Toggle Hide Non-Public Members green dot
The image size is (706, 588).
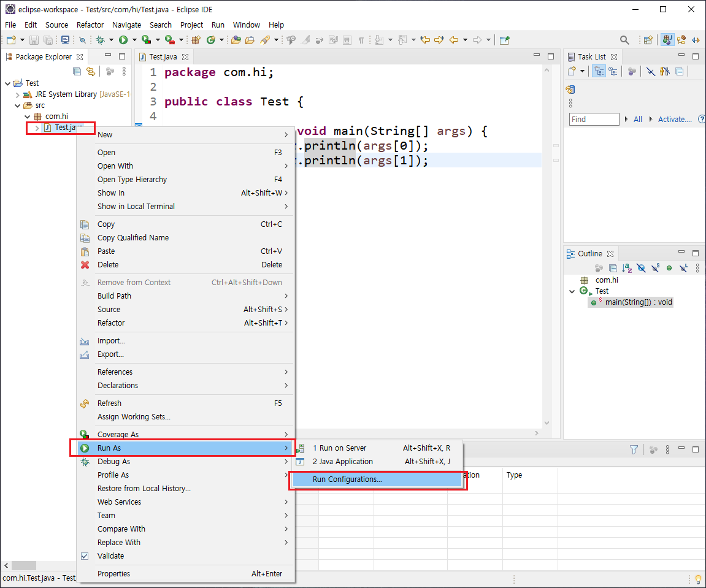point(670,269)
